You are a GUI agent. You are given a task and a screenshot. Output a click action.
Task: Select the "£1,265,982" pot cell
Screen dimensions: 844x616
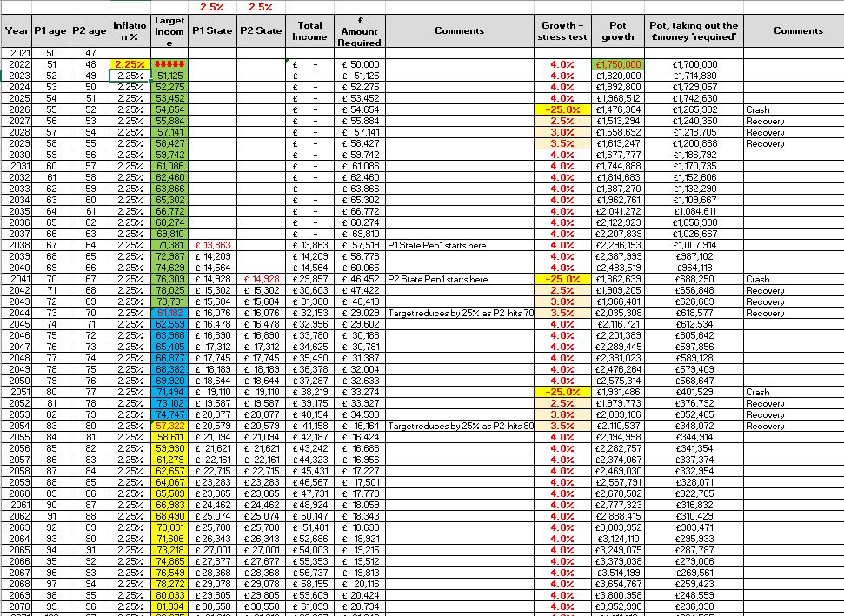pos(694,109)
